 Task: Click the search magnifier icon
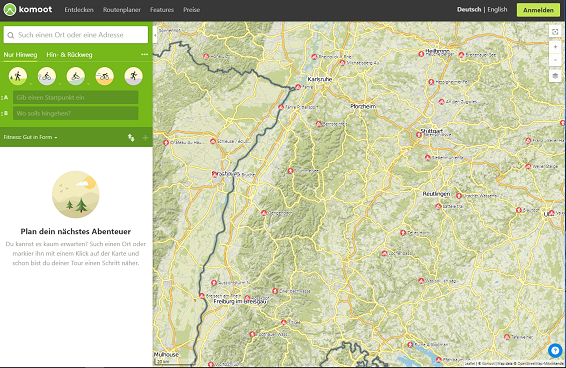11,35
